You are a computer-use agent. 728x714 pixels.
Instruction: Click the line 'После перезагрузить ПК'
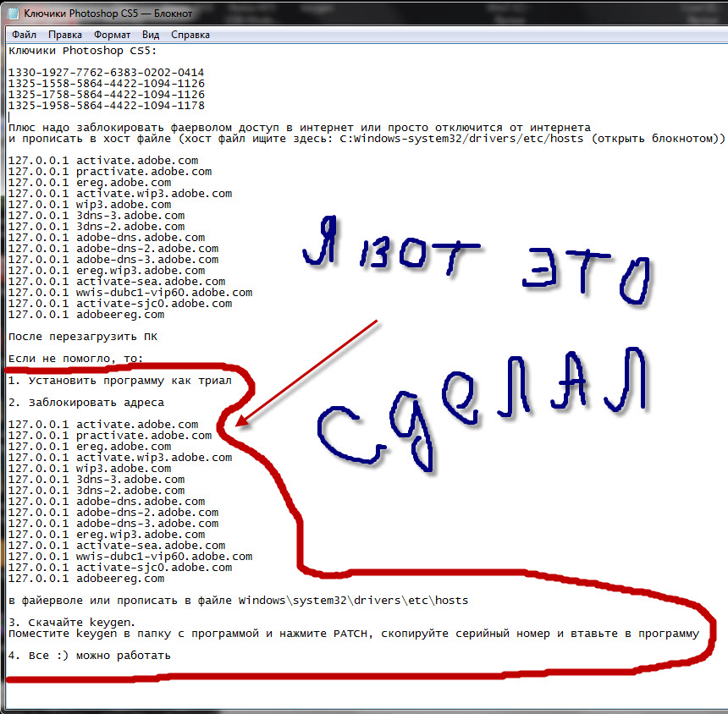coord(83,337)
